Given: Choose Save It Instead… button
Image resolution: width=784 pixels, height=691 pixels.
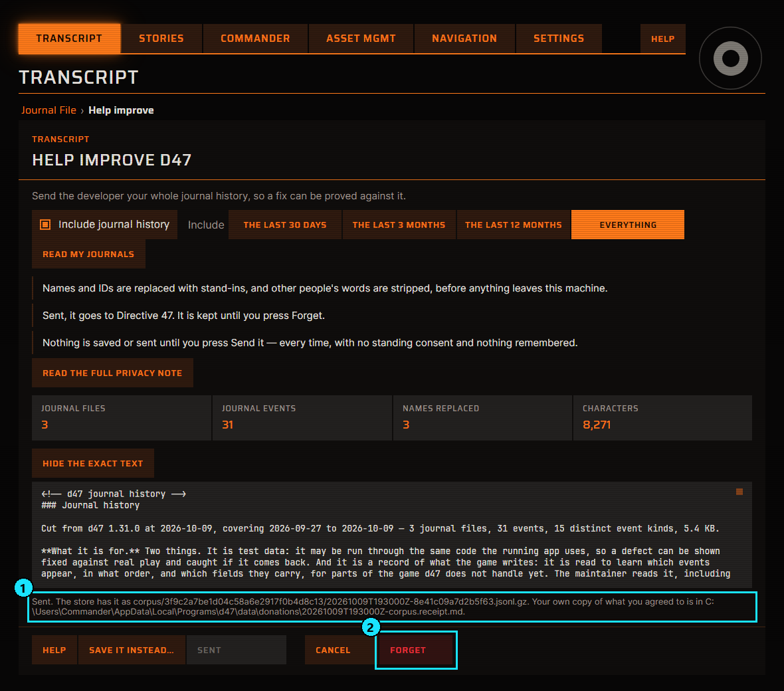Looking at the screenshot, I should 132,650.
